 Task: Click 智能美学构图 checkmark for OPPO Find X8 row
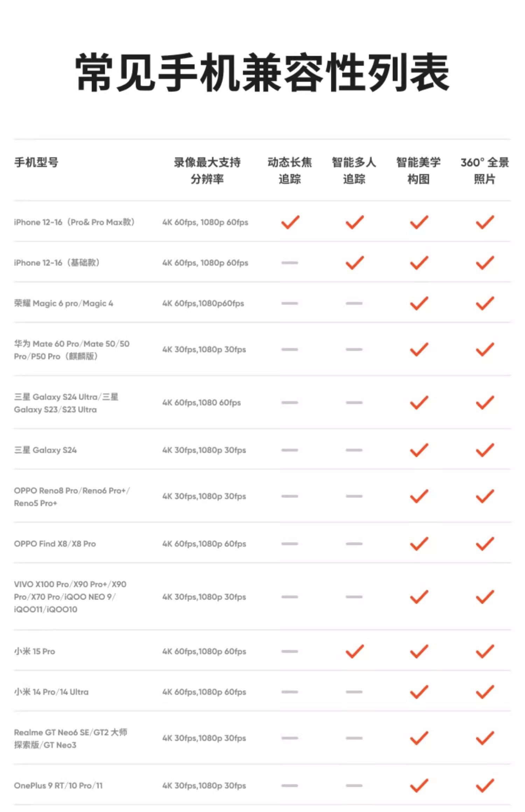coord(419,544)
